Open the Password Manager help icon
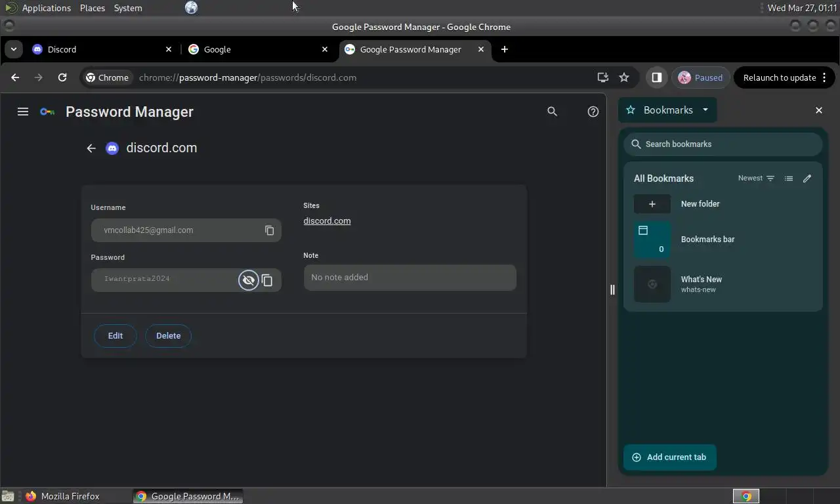The height and width of the screenshot is (504, 840). pos(593,112)
